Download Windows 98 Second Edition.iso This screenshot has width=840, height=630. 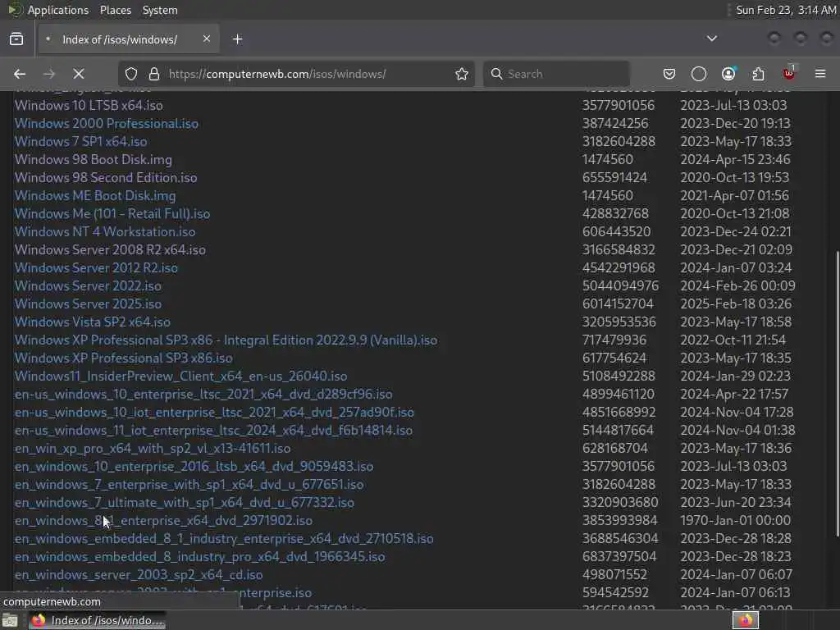click(106, 178)
